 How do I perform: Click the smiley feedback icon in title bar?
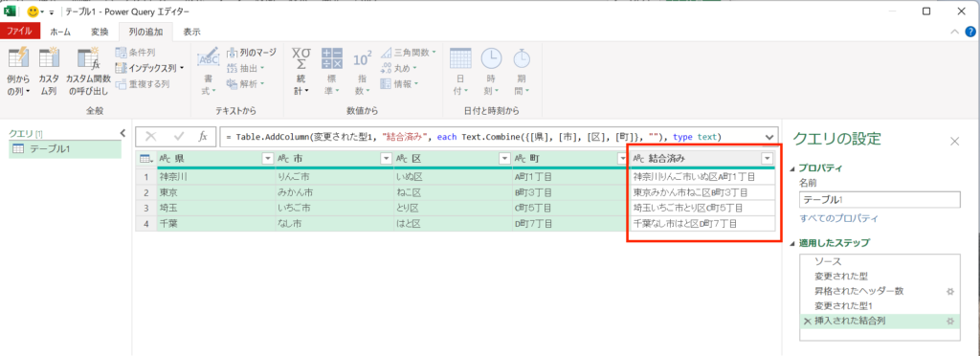click(33, 11)
